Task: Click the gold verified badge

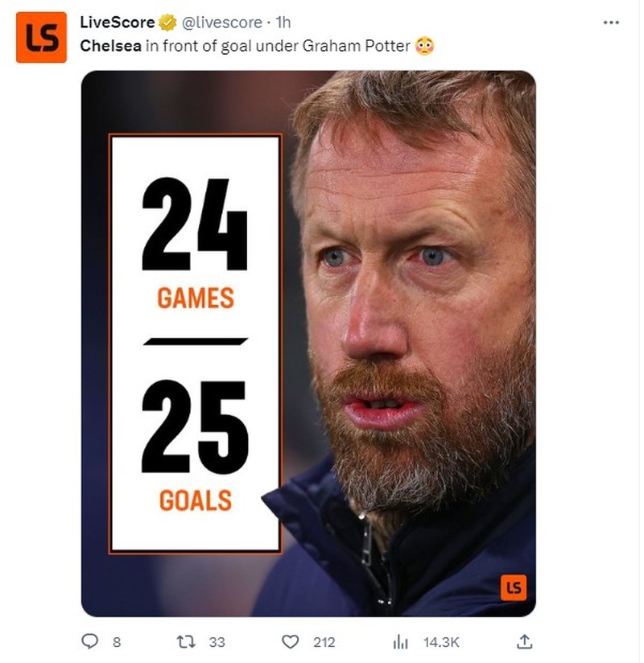Action: click(x=167, y=23)
